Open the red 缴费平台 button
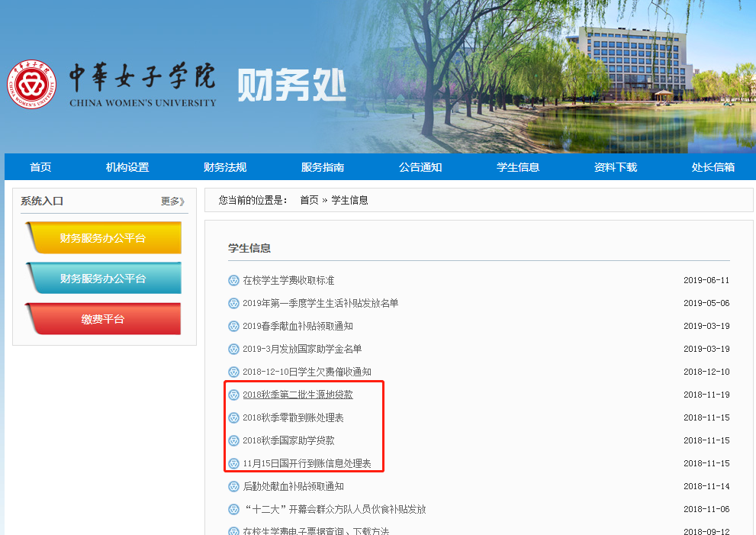The width and height of the screenshot is (756, 535). 103,319
